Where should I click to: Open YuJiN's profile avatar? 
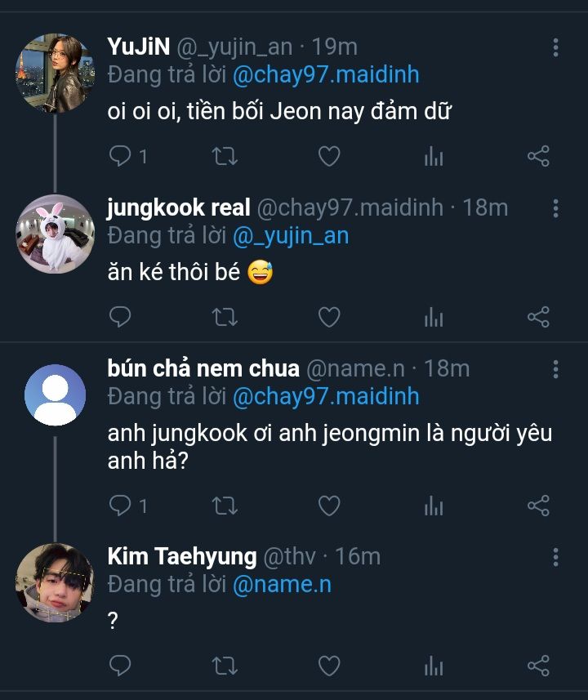pos(55,73)
